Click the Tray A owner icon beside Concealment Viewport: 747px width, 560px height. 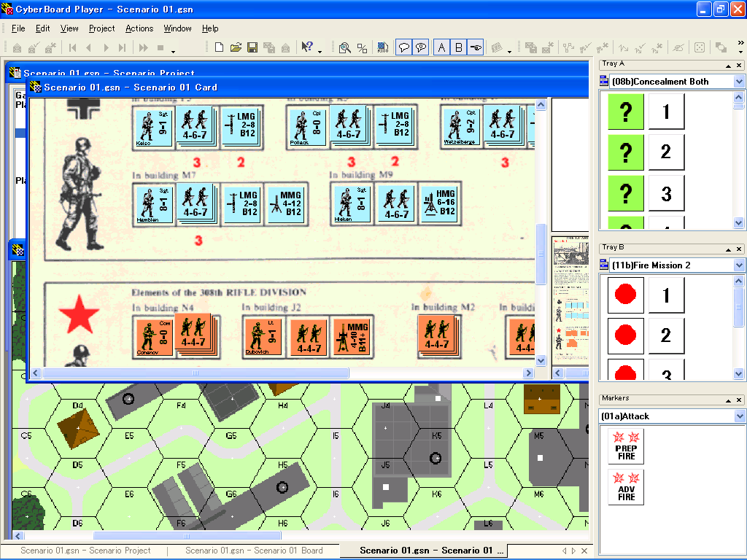click(603, 82)
